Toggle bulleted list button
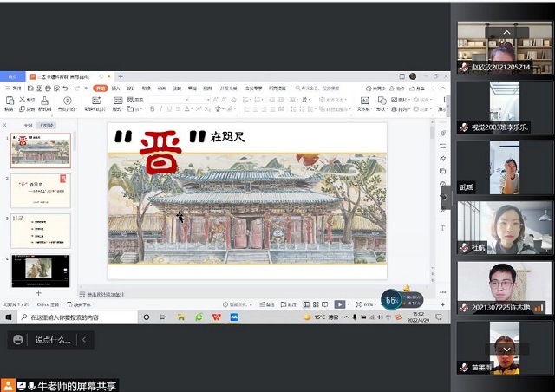This screenshot has height=392, width=555. 247,100
